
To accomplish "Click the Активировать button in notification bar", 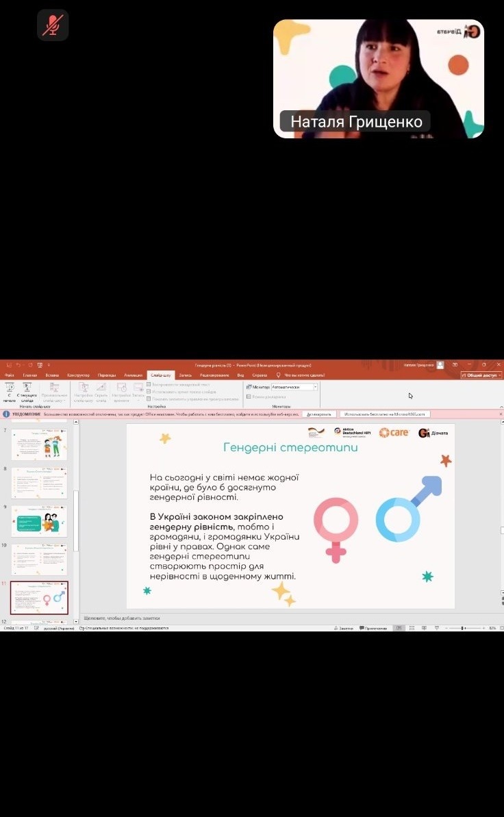I will (318, 414).
